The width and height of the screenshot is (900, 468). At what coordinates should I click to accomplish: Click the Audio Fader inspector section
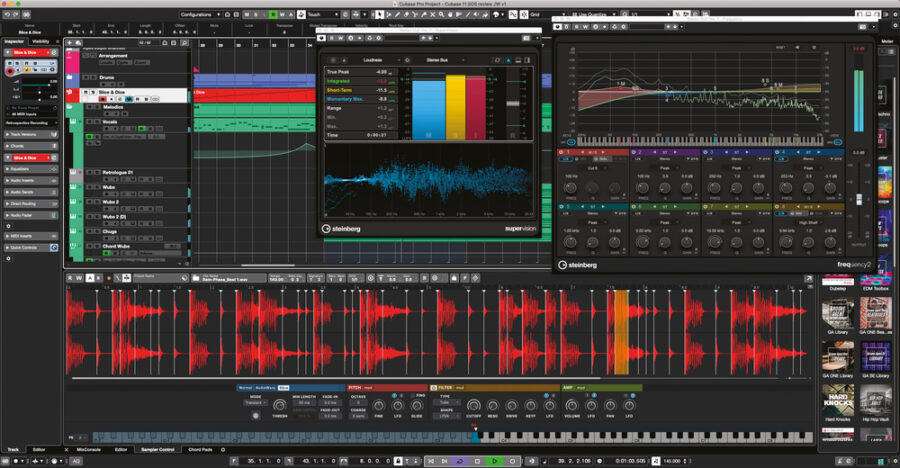(x=31, y=215)
